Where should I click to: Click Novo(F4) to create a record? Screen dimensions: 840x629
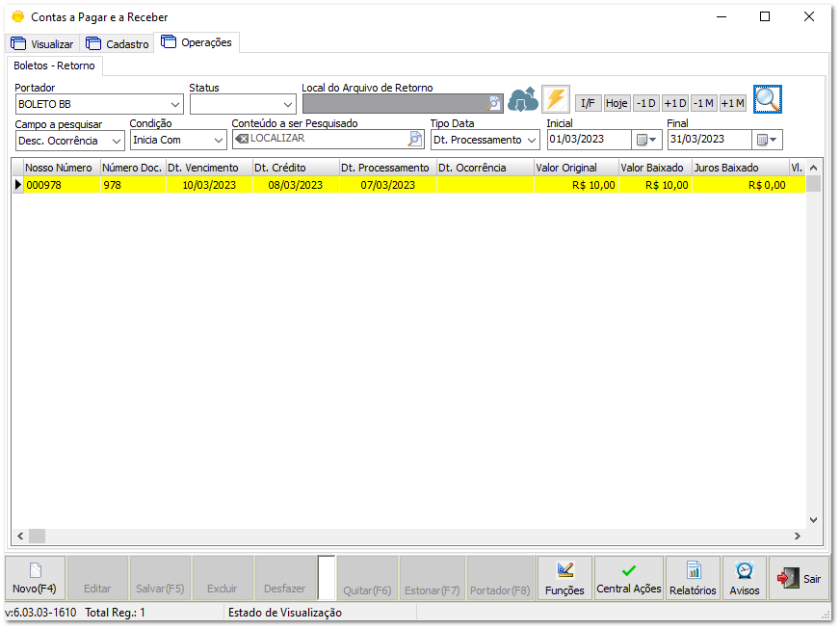(35, 578)
